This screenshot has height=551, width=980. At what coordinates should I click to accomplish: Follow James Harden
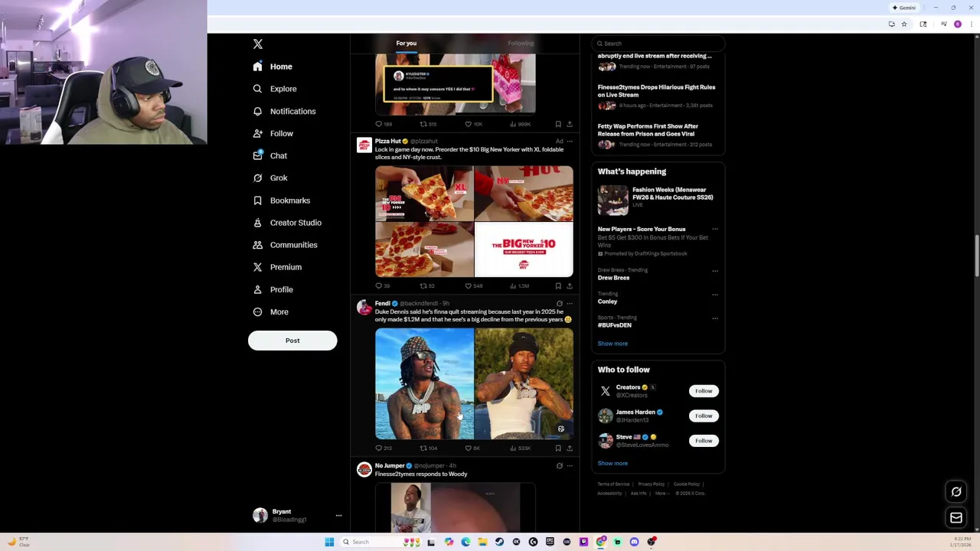[x=704, y=416]
